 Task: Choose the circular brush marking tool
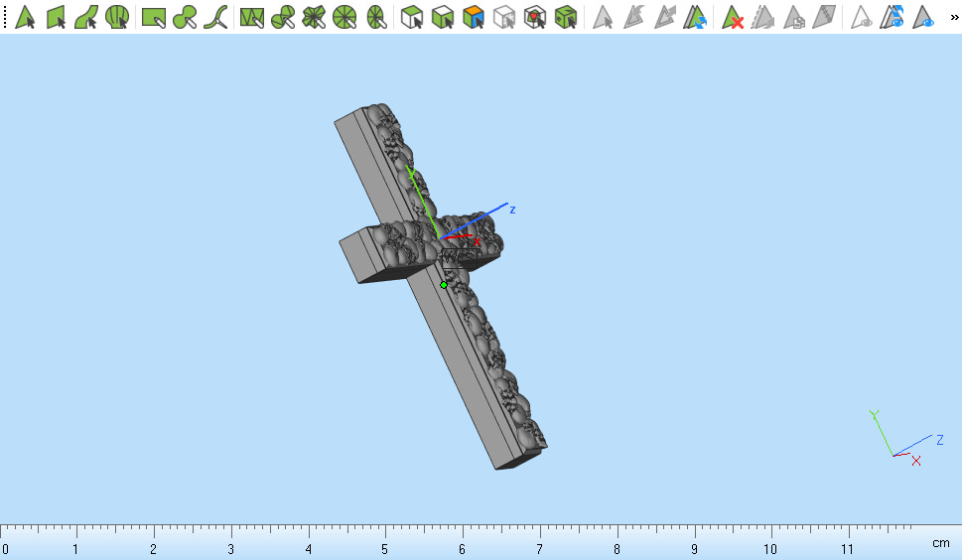tap(185, 17)
